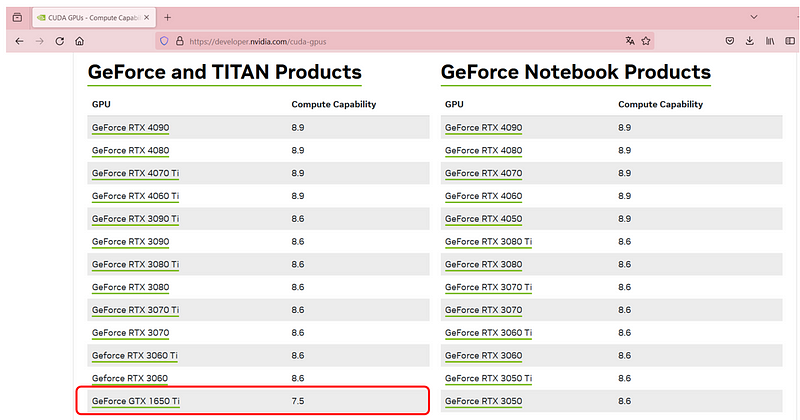Screen dimensions: 800x420
Task: Open a new tab with plus button
Action: [x=167, y=17]
